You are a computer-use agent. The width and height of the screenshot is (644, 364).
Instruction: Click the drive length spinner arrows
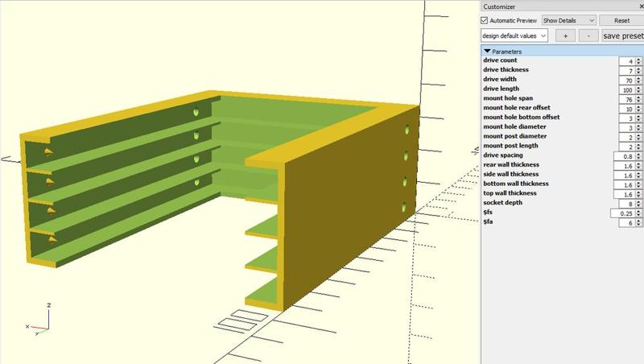point(638,89)
